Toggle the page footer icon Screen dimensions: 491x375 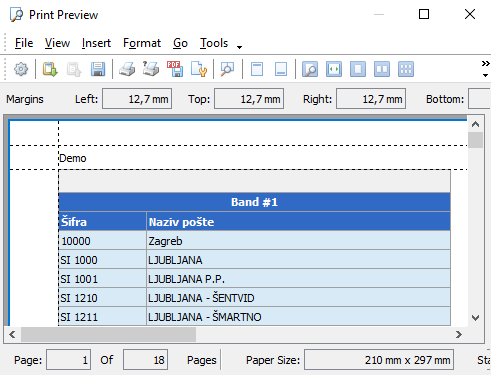click(x=281, y=69)
